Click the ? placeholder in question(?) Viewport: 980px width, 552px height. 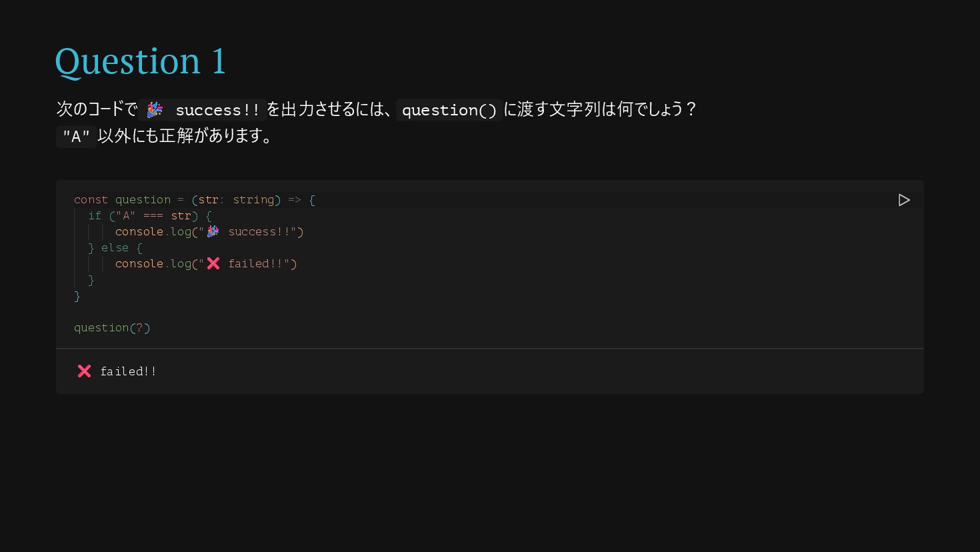pos(139,328)
